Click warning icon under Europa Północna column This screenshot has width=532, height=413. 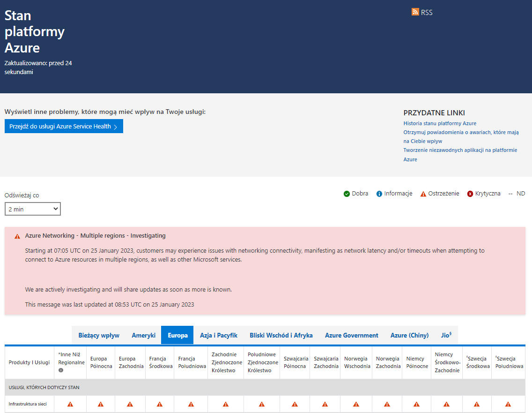pyautogui.click(x=101, y=404)
